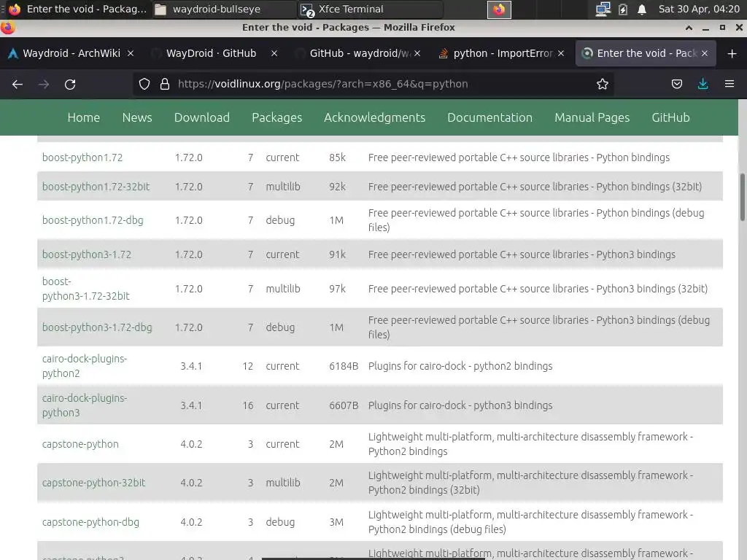Open the GitHub nav item
The image size is (747, 560).
pyautogui.click(x=671, y=117)
